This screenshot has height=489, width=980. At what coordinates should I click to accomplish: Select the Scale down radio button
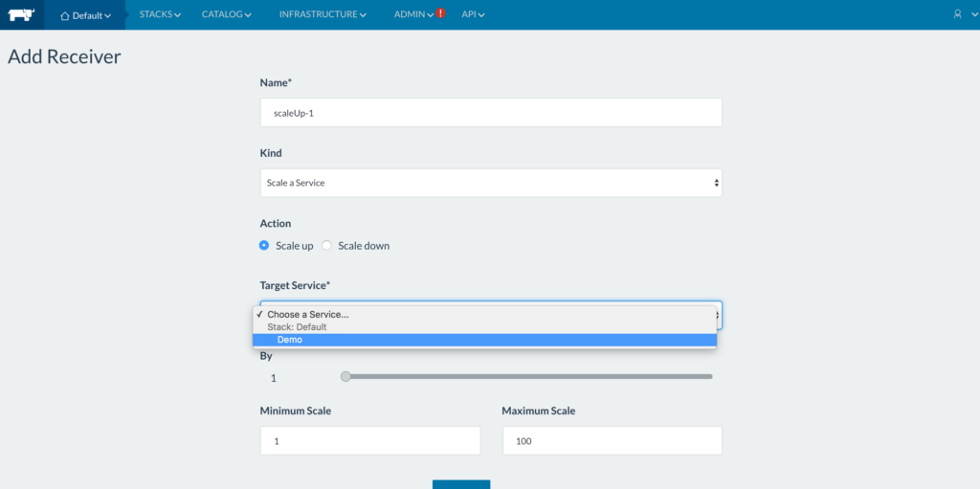tap(327, 246)
